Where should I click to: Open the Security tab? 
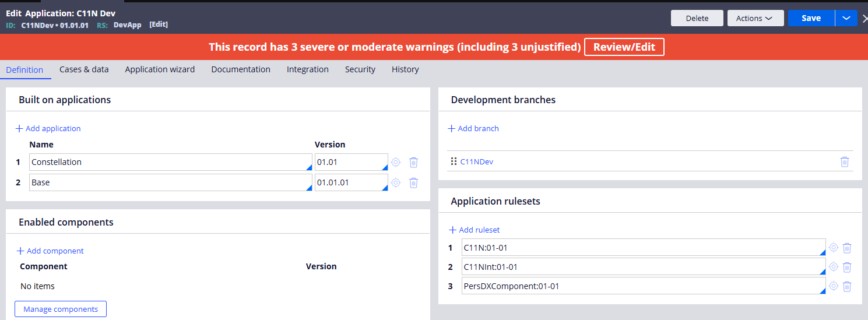coord(360,69)
